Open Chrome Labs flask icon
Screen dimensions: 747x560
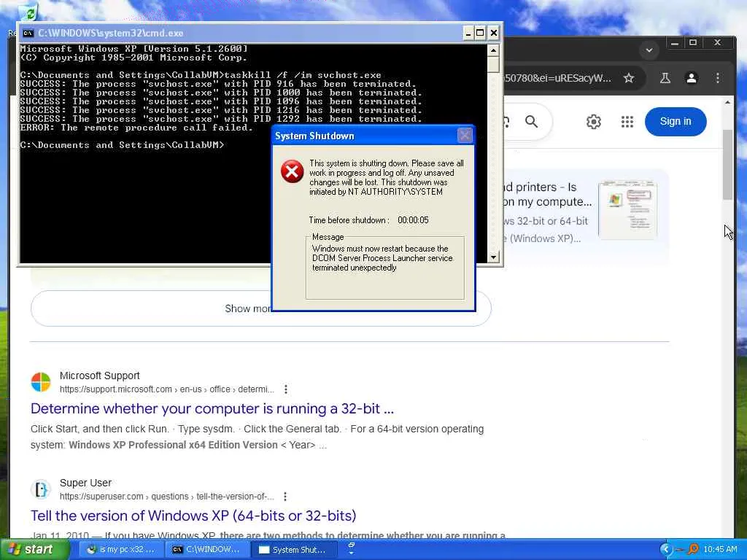click(665, 78)
